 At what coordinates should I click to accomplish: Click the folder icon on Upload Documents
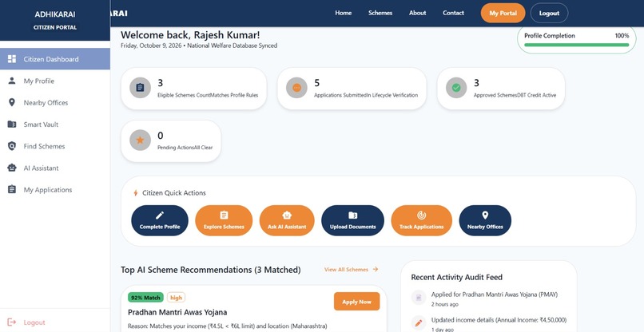click(353, 215)
